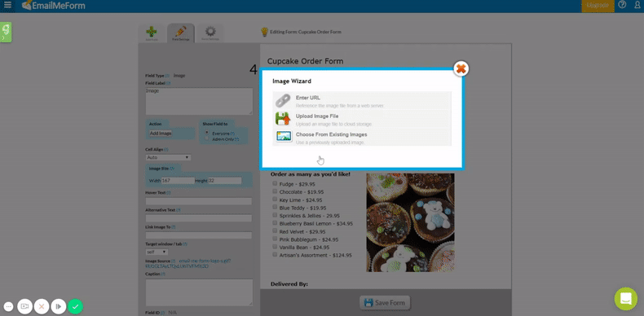Viewport: 644px width, 316px height.
Task: Click the Choose From Existing Images icon
Action: pyautogui.click(x=284, y=137)
